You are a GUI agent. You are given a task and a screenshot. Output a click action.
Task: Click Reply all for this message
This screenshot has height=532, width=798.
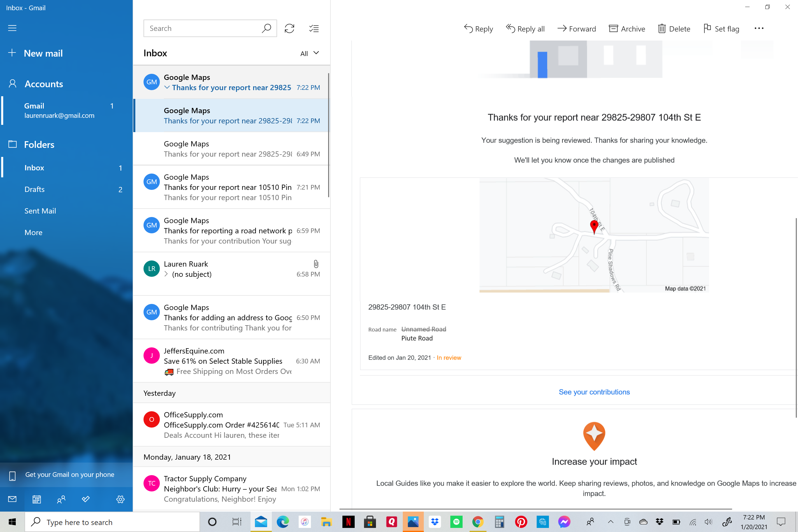pos(525,29)
